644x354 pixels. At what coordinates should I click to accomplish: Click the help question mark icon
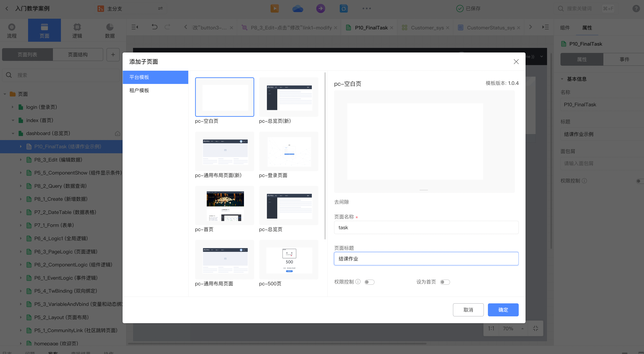click(x=636, y=8)
